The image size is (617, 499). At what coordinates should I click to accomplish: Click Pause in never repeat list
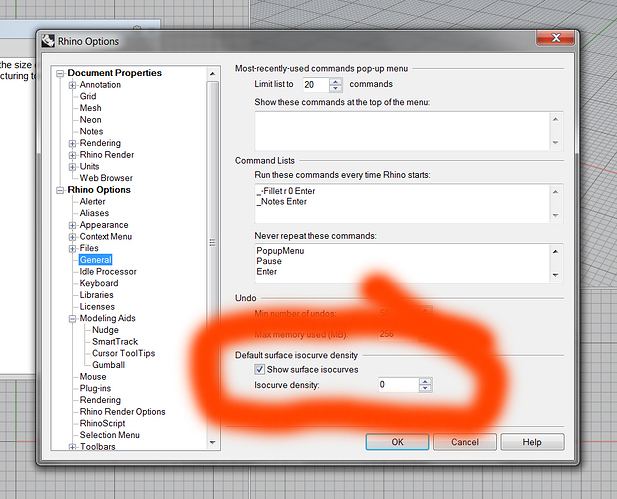[269, 261]
